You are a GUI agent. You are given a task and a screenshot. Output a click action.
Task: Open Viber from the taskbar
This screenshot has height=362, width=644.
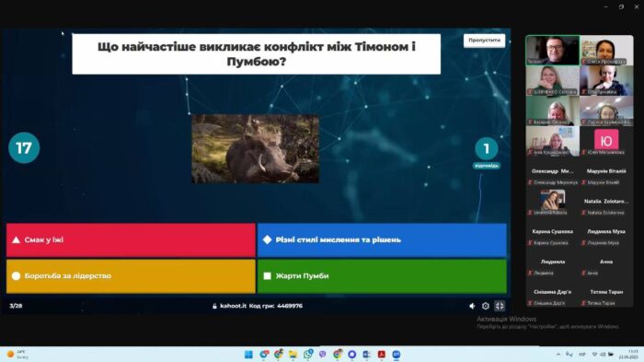coord(322,355)
